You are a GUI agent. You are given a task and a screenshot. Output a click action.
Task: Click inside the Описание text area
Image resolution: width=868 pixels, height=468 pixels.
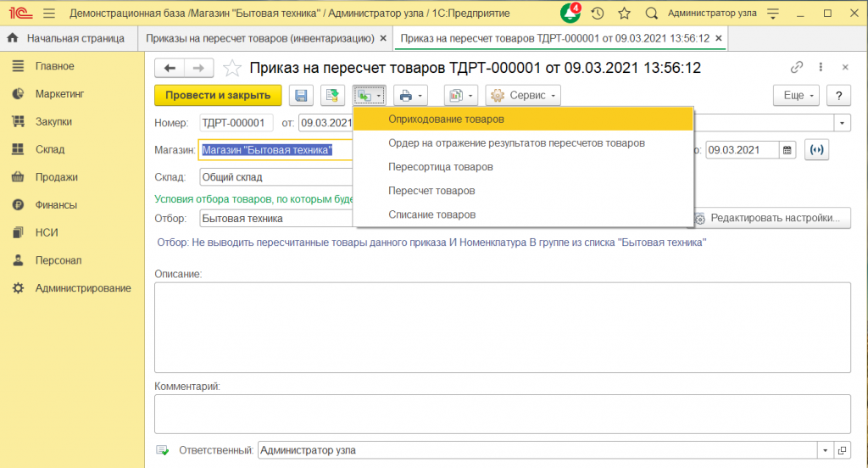pos(502,327)
